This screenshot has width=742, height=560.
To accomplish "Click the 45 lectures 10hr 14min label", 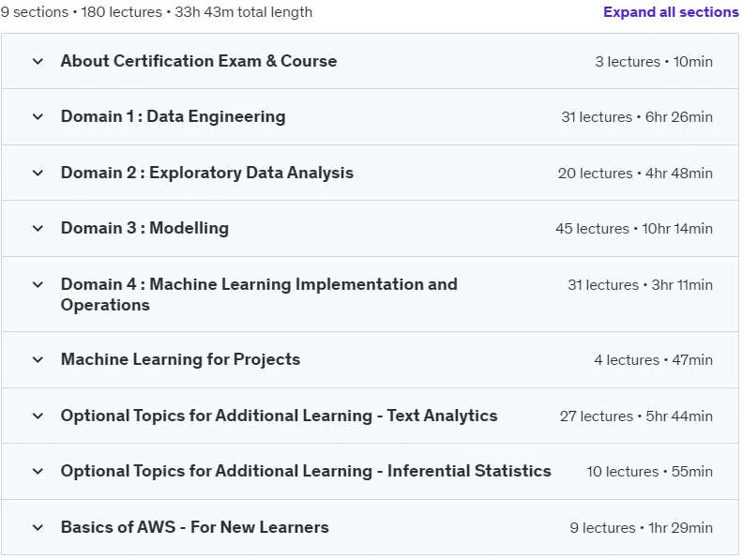I will tap(634, 229).
